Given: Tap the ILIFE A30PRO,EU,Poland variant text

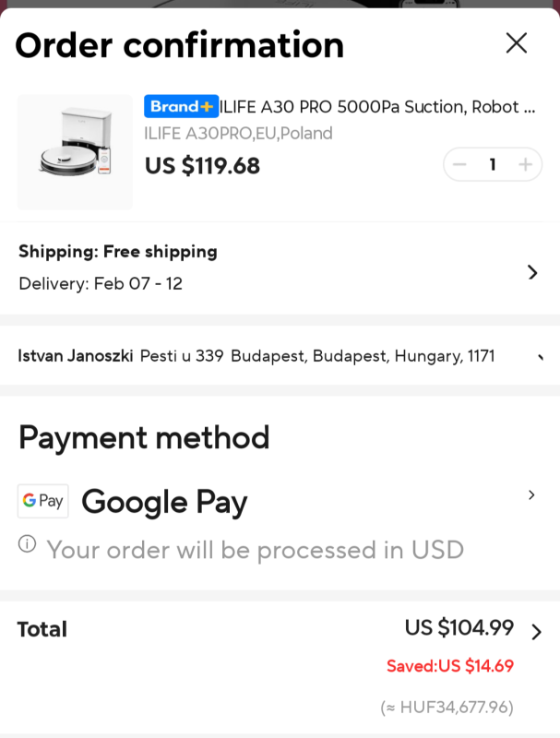Looking at the screenshot, I should (238, 134).
